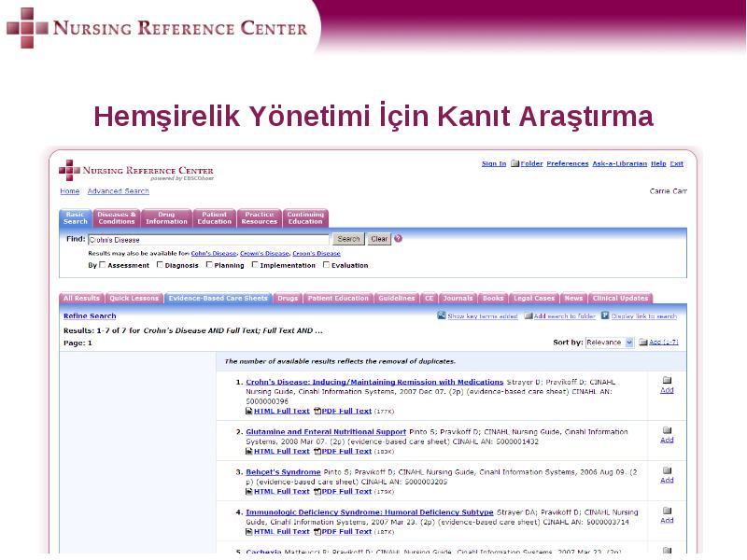The image size is (747, 560).
Task: Open the Continuing Education tab
Action: click(x=305, y=218)
